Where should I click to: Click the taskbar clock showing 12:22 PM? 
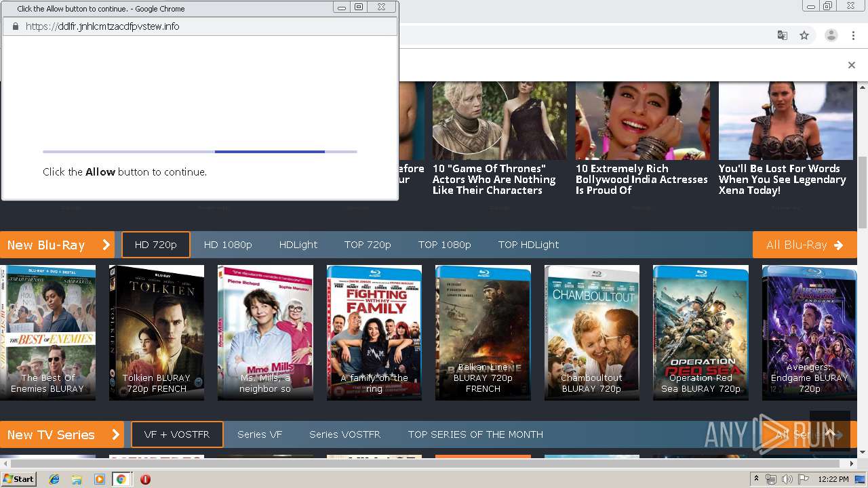[x=833, y=479]
